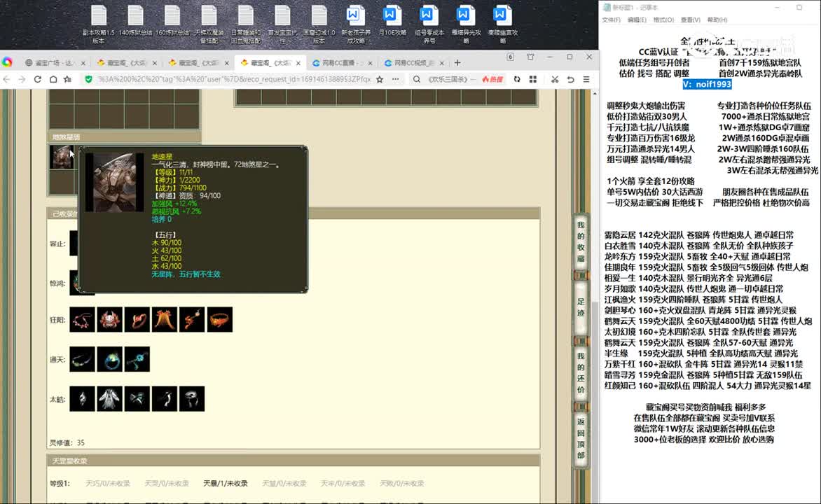821x504 pixels.
Task: Close the 藏宝广场 tab
Action: [x=83, y=63]
